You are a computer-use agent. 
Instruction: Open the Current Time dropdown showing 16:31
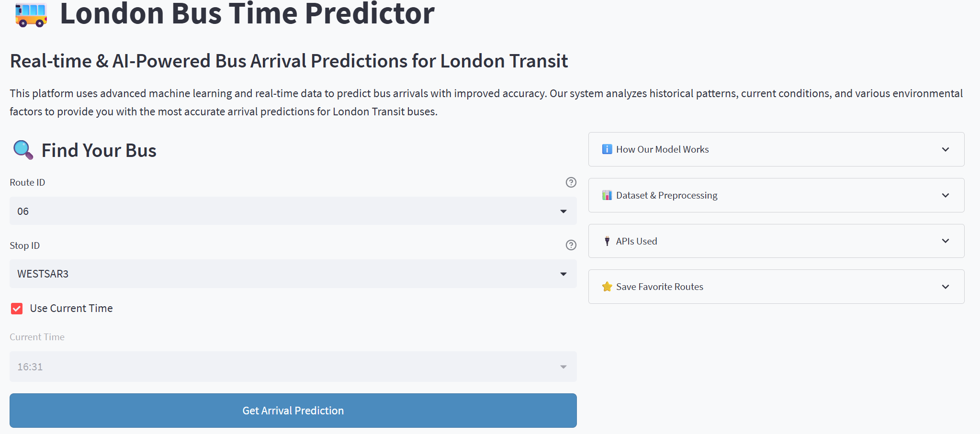pos(293,367)
